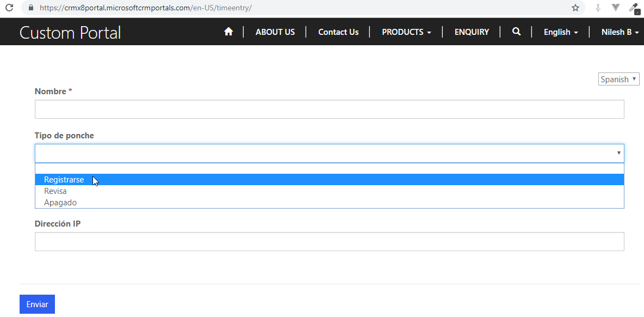Image resolution: width=644 pixels, height=317 pixels.
Task: Click the rocket extension icon
Action: point(598,8)
